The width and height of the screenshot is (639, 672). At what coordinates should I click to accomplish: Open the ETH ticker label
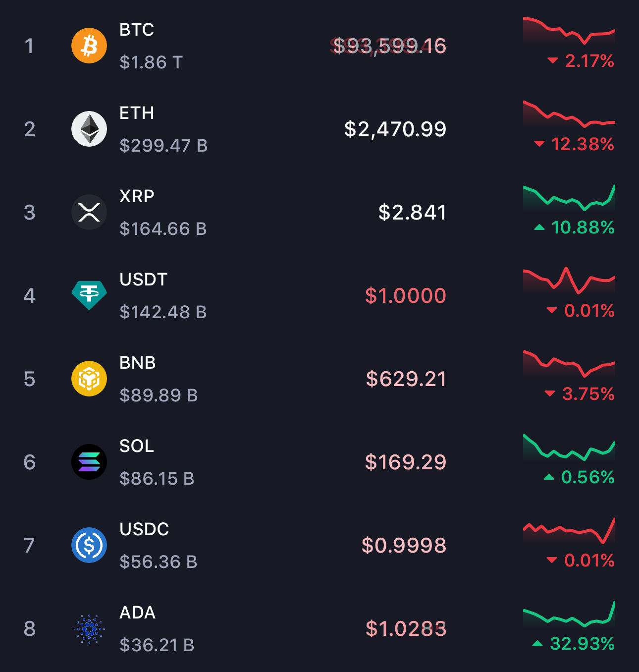[137, 113]
